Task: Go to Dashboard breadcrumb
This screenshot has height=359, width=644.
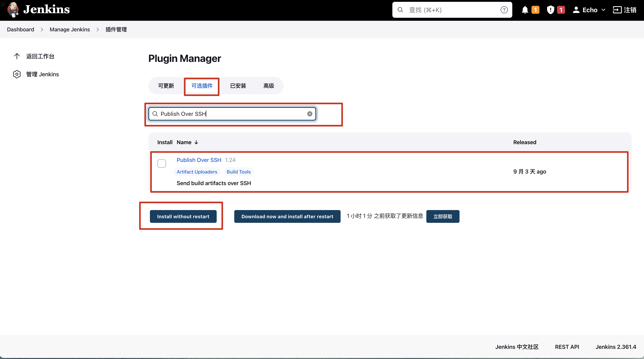Action: coord(21,30)
